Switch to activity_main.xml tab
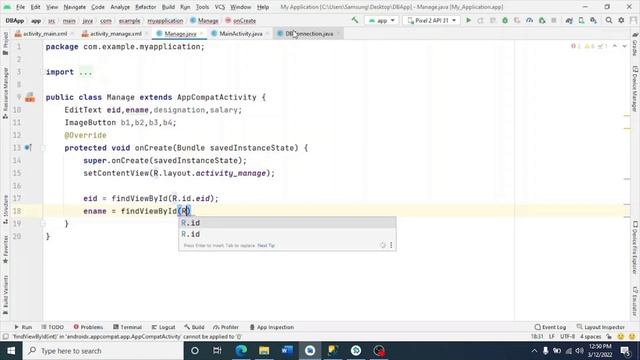Viewport: 640px width, 360px height. (45, 34)
